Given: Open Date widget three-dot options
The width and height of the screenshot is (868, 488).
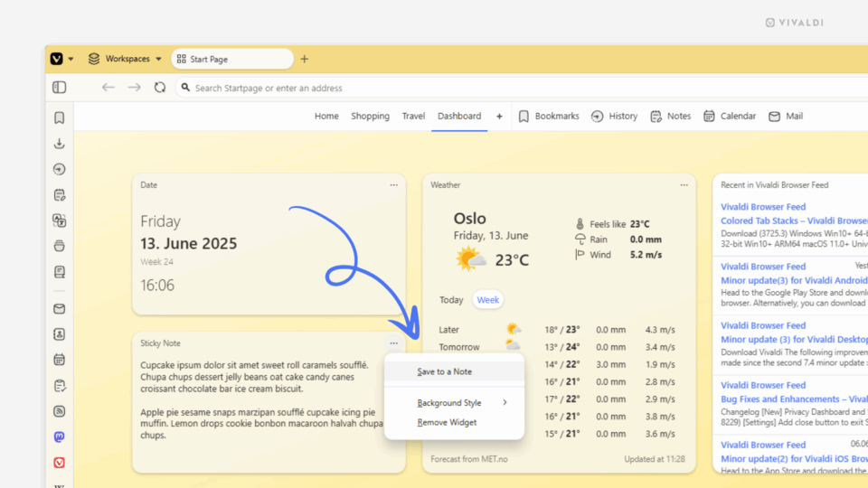Looking at the screenshot, I should [x=393, y=184].
